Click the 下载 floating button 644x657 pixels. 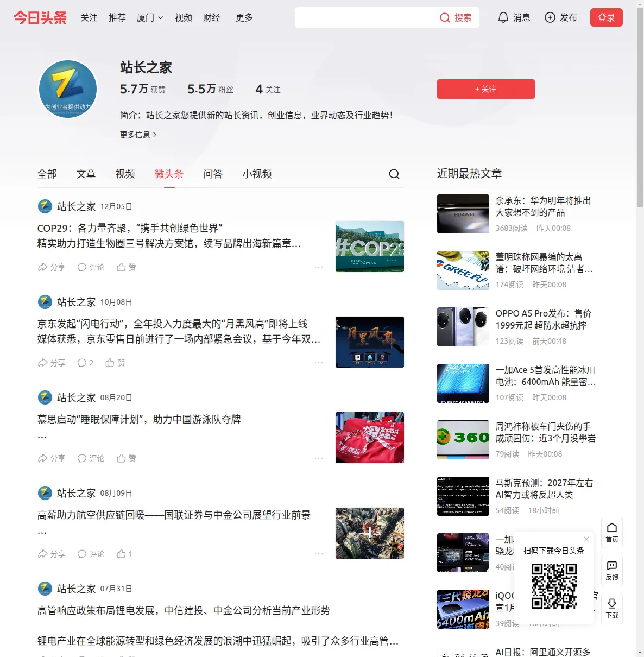[x=612, y=609]
